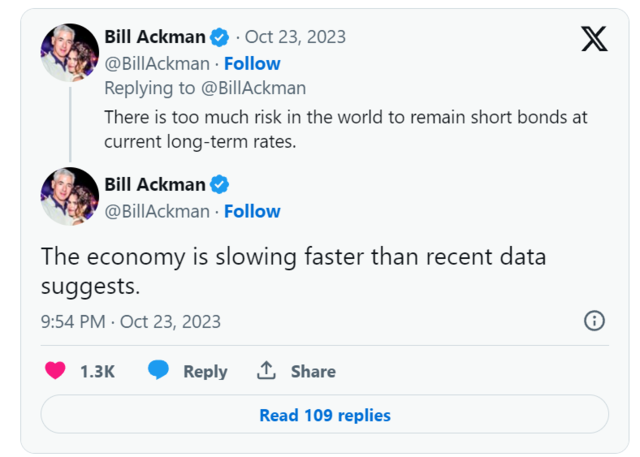The width and height of the screenshot is (640, 457).
Task: Click the 1.3K likes count
Action: click(97, 371)
